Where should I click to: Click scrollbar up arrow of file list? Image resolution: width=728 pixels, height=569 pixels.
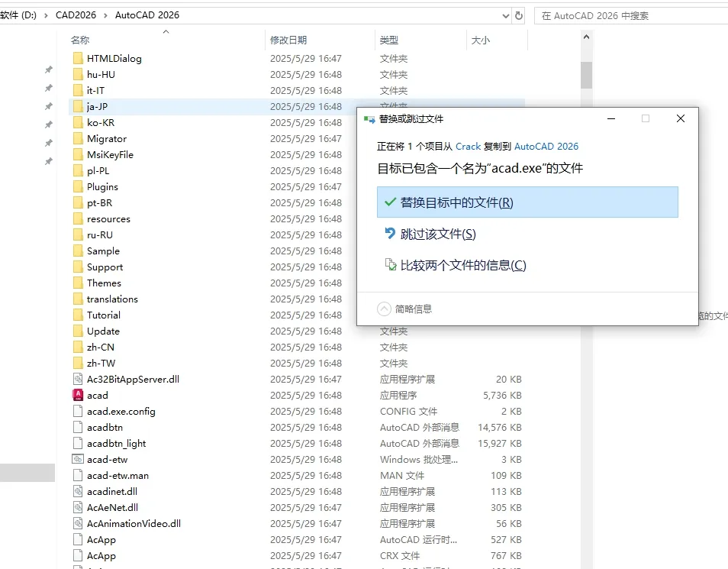(x=586, y=37)
